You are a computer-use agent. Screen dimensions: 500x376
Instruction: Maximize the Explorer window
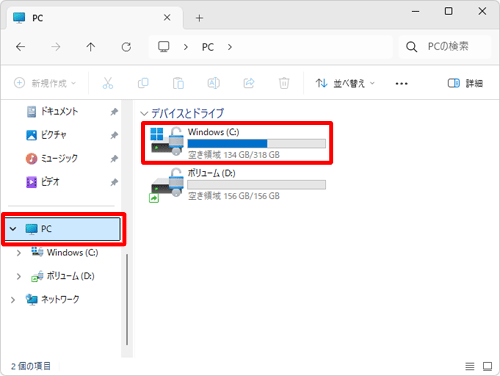pos(449,11)
